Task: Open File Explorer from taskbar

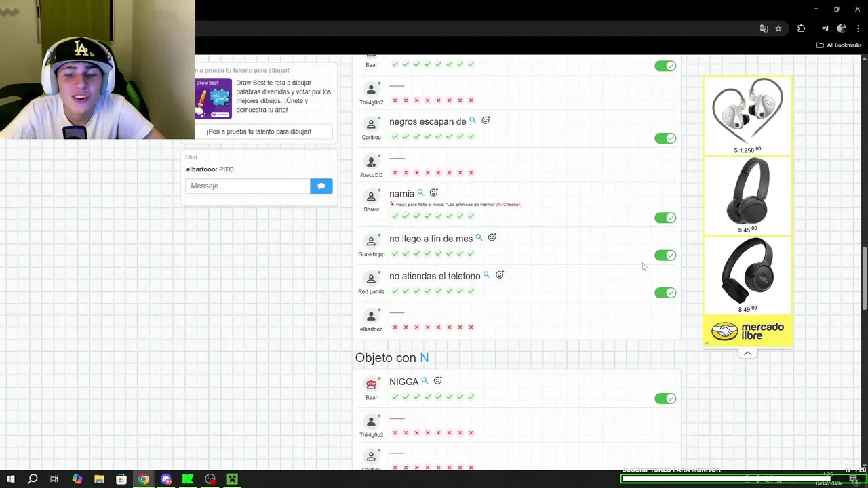Action: tap(99, 479)
